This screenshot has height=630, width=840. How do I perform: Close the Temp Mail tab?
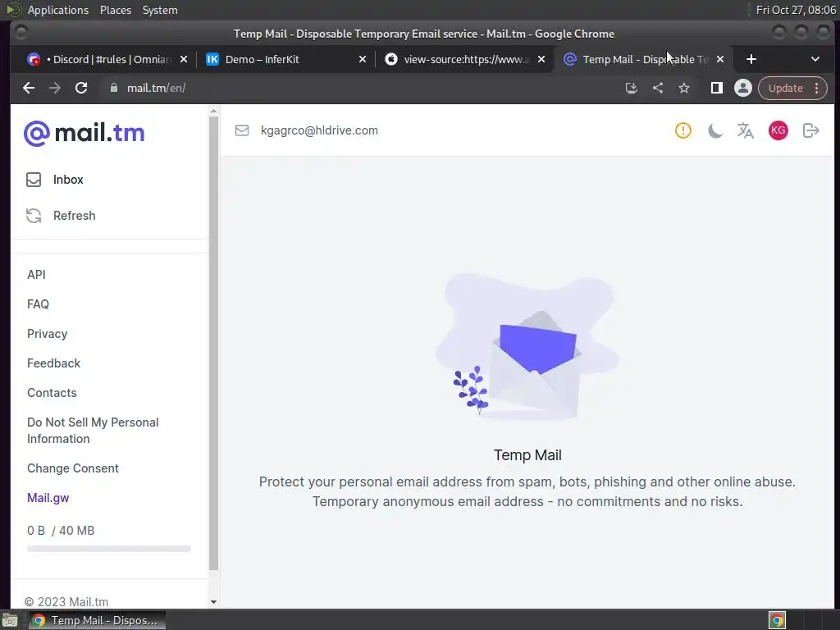(720, 59)
